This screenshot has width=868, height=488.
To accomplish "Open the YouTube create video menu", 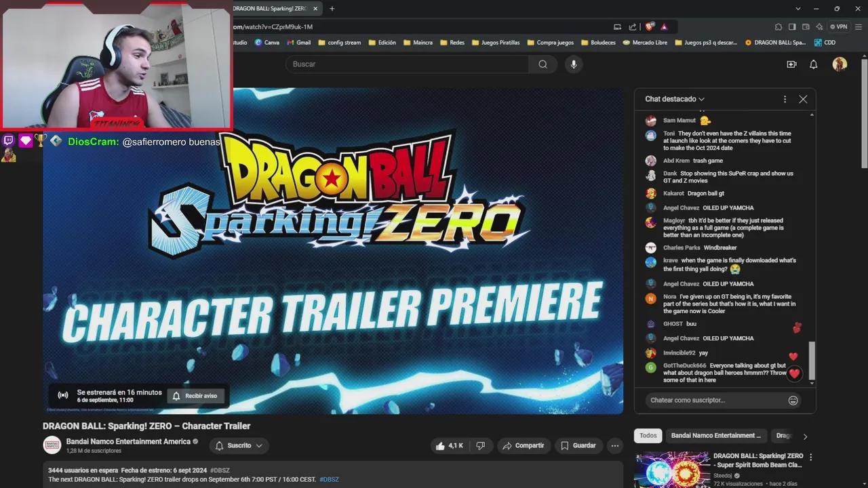I will pos(791,64).
